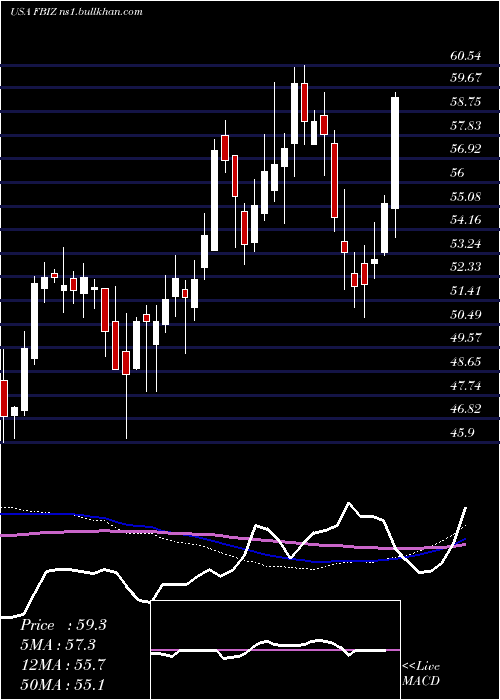This screenshot has width=500, height=700.
Task: Click the <<Live MACD label
Action: [421, 674]
